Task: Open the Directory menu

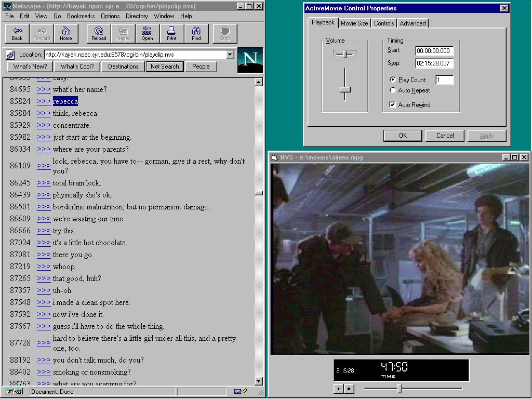Action: click(x=137, y=16)
